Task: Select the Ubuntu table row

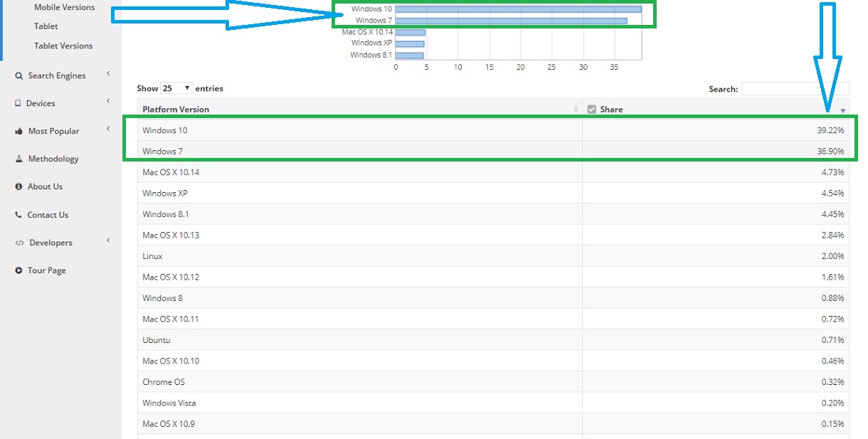Action: (x=493, y=340)
